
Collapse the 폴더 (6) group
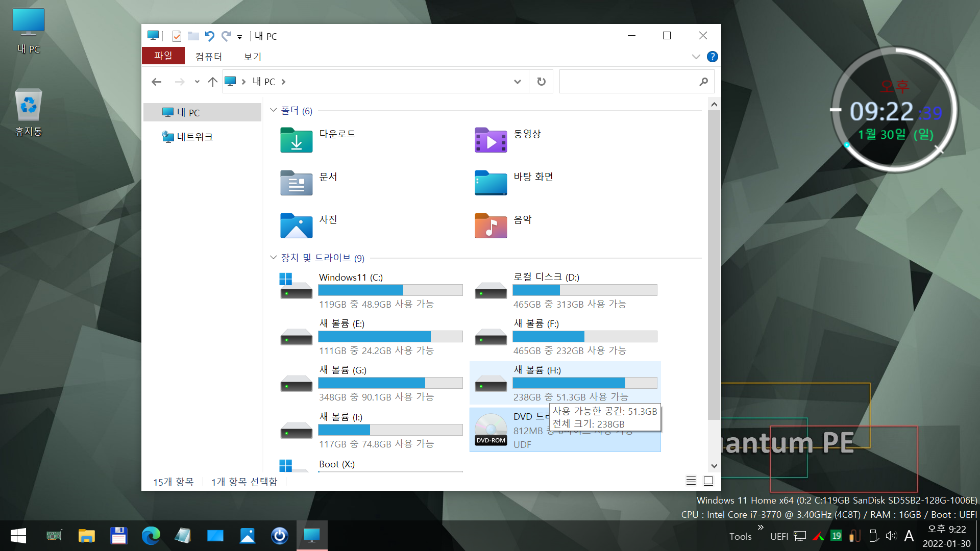tap(273, 111)
